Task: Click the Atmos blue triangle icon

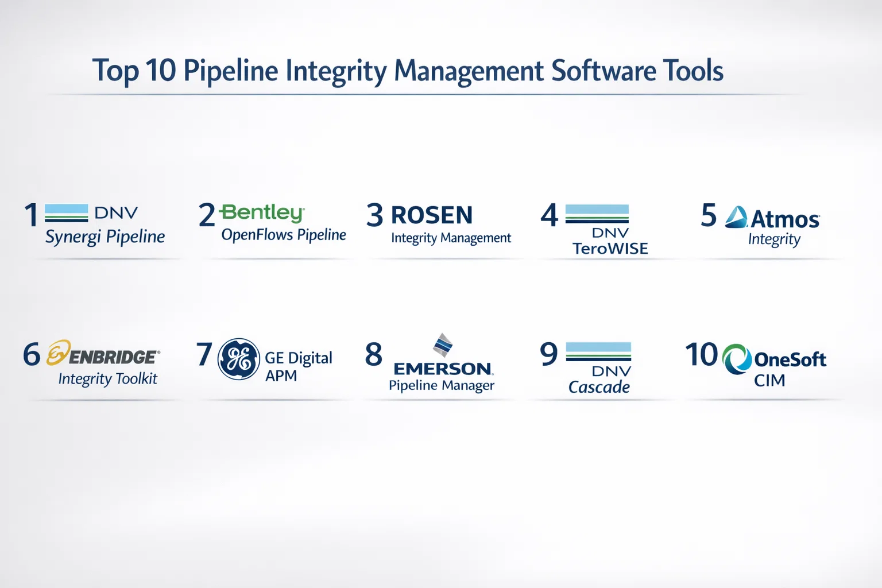Action: click(x=736, y=218)
